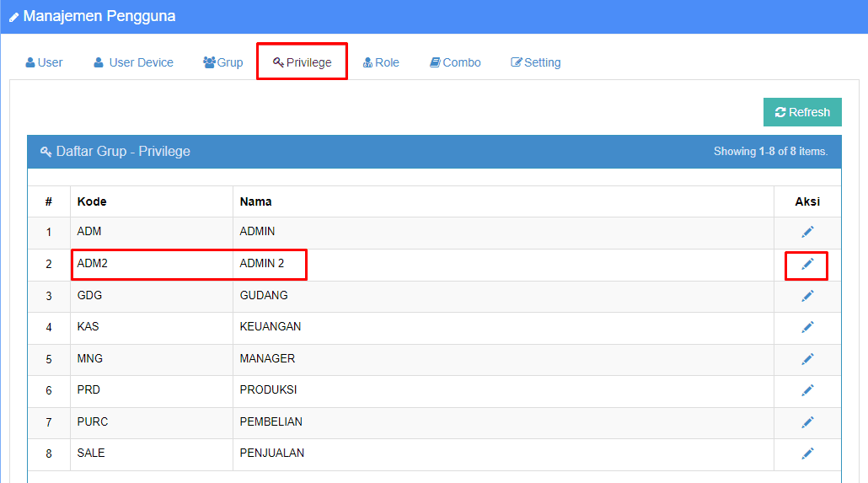The width and height of the screenshot is (868, 483).
Task: Open edit pencil for PEMBELIAN group
Action: pos(807,421)
